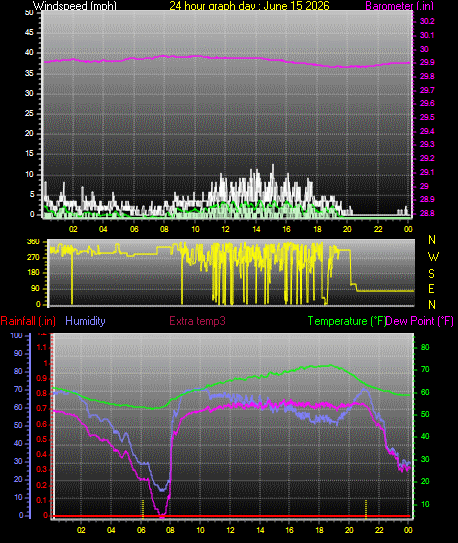Click the barometer axis value 29.5
This screenshot has height=543, width=458.
427,117
